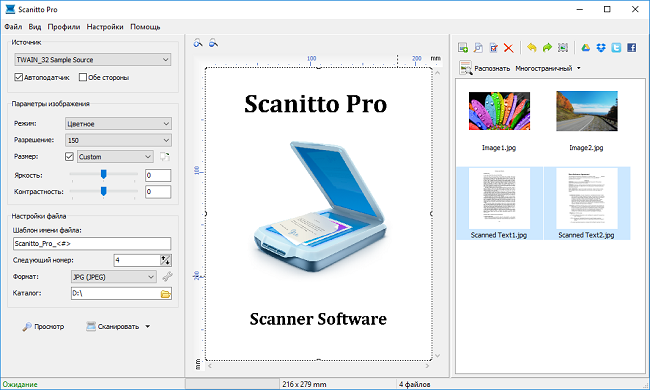650x390 pixels.
Task: Open the Формат dropdown showing JPG (JPEG)
Action: [114, 277]
